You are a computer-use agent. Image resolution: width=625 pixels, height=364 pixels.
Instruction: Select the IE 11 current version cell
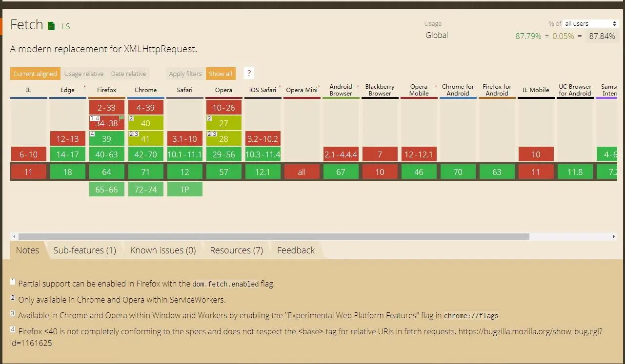pos(28,172)
